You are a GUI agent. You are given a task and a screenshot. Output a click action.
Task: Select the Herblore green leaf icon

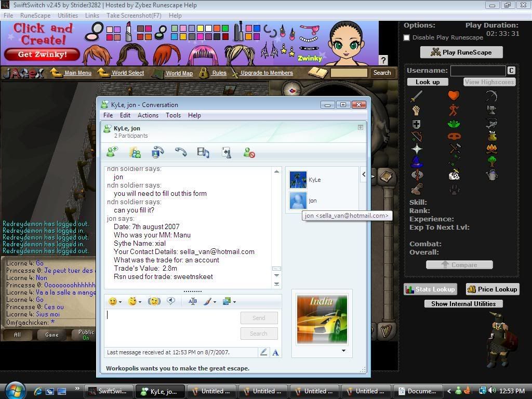coord(454,124)
